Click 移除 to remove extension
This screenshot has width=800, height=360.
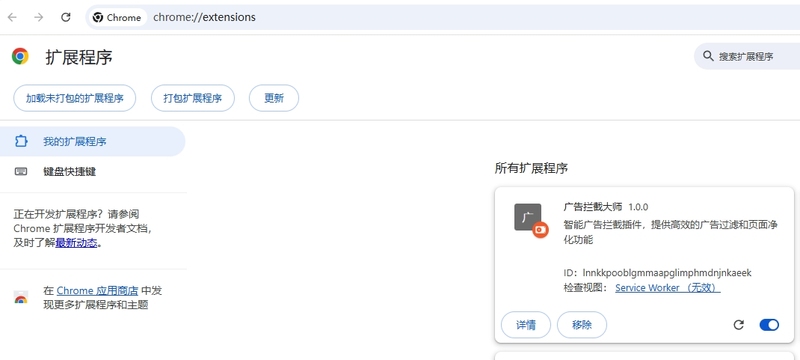[582, 325]
